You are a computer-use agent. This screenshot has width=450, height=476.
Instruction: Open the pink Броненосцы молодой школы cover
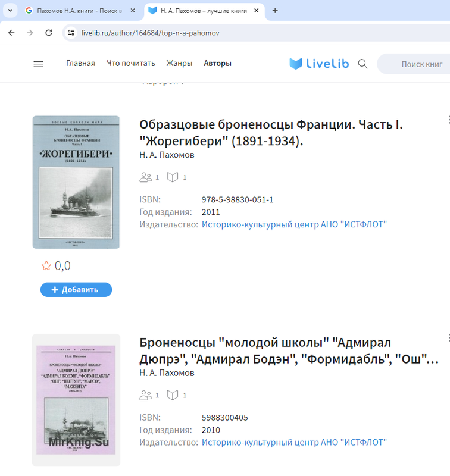pyautogui.click(x=76, y=400)
